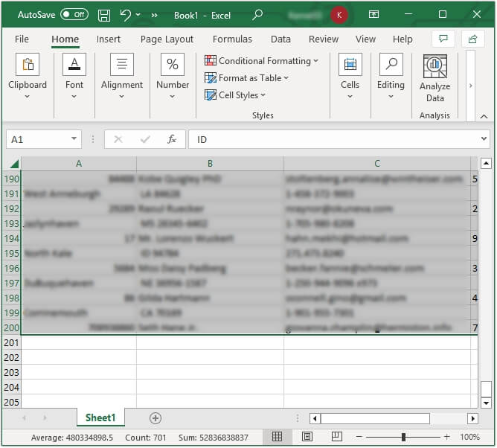497x448 pixels.
Task: Expand the Font group
Action: pyautogui.click(x=74, y=76)
